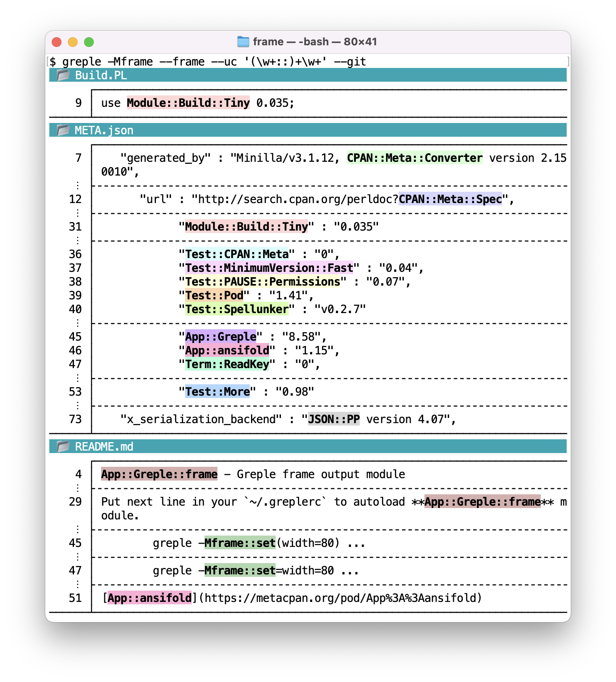
Task: Click the blue folder icon in title bar
Action: coord(243,41)
